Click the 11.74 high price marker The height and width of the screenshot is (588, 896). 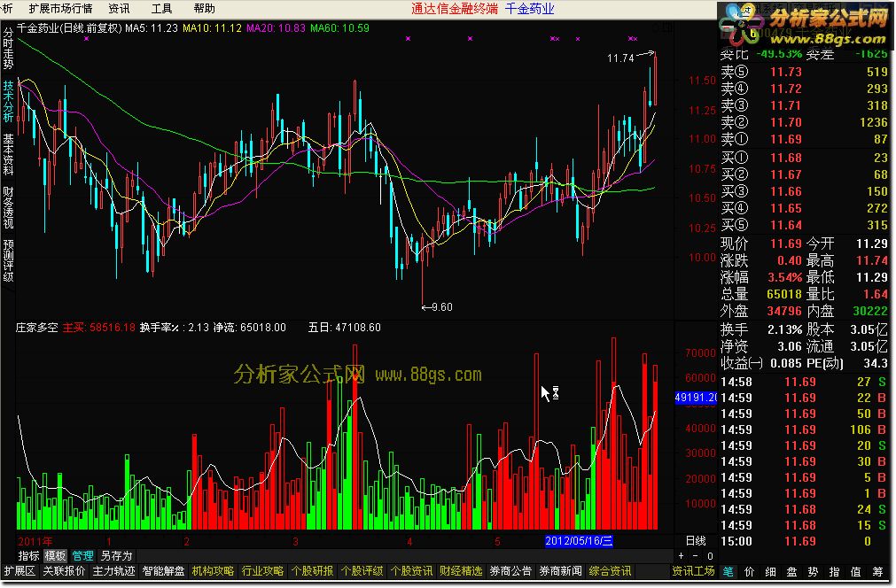pyautogui.click(x=620, y=58)
